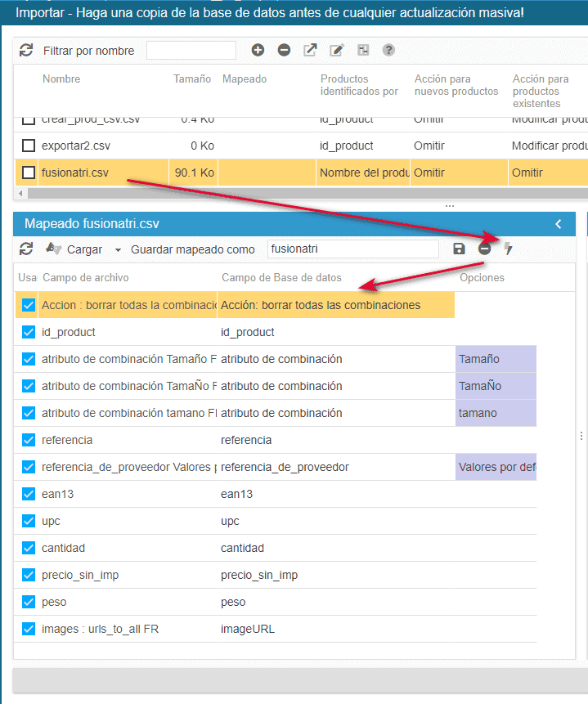The height and width of the screenshot is (704, 588).
Task: Click the pencil edit icon in file toolbar
Action: [x=336, y=51]
